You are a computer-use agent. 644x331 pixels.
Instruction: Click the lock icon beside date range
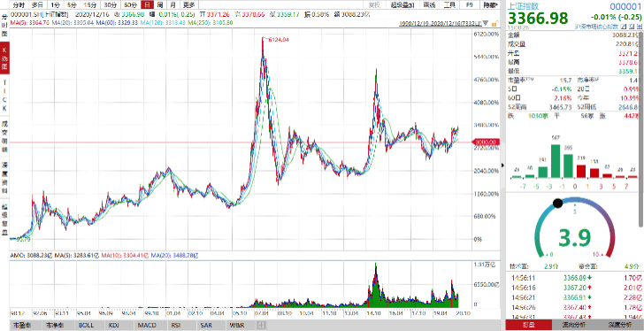tap(494, 23)
